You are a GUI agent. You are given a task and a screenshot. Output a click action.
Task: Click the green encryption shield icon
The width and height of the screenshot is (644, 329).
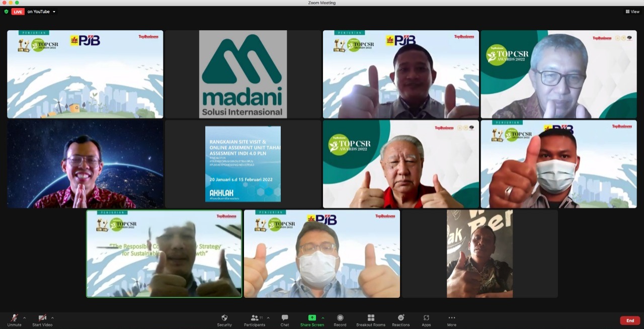coord(7,12)
